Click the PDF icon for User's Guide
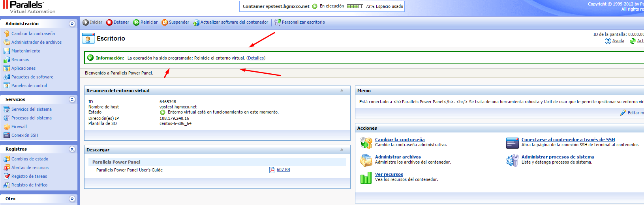 (272, 170)
